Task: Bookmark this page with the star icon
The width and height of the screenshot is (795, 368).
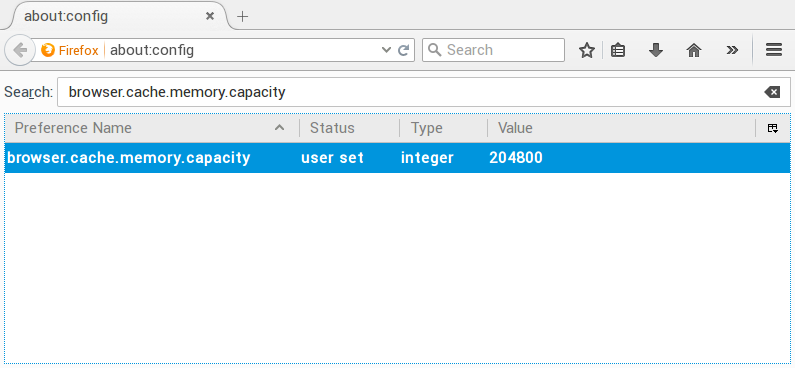Action: click(x=587, y=50)
